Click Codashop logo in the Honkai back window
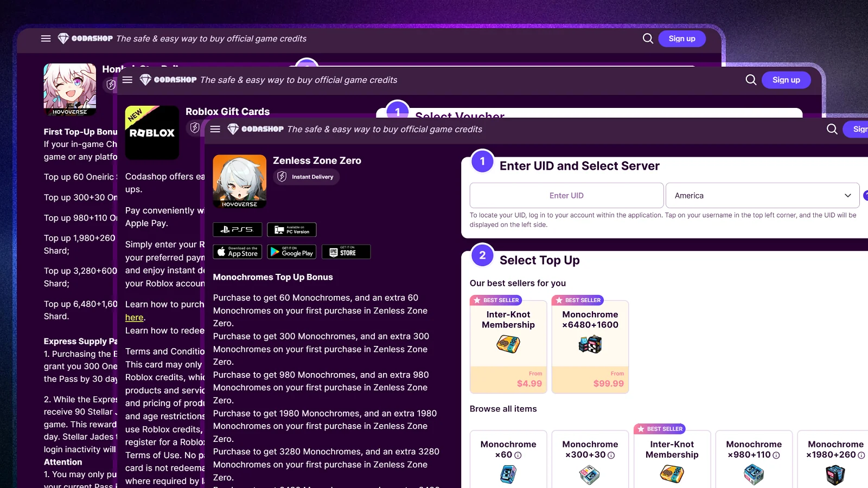The width and height of the screenshot is (868, 488). tap(85, 38)
